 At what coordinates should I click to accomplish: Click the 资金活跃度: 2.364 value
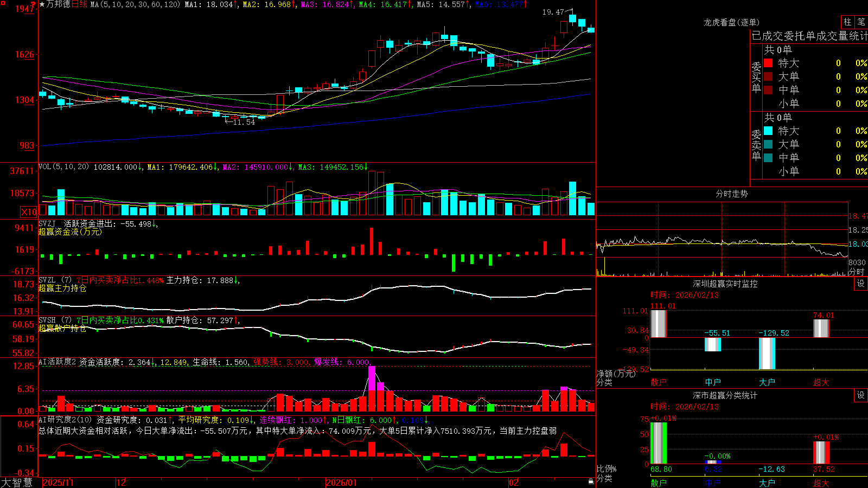pyautogui.click(x=117, y=362)
